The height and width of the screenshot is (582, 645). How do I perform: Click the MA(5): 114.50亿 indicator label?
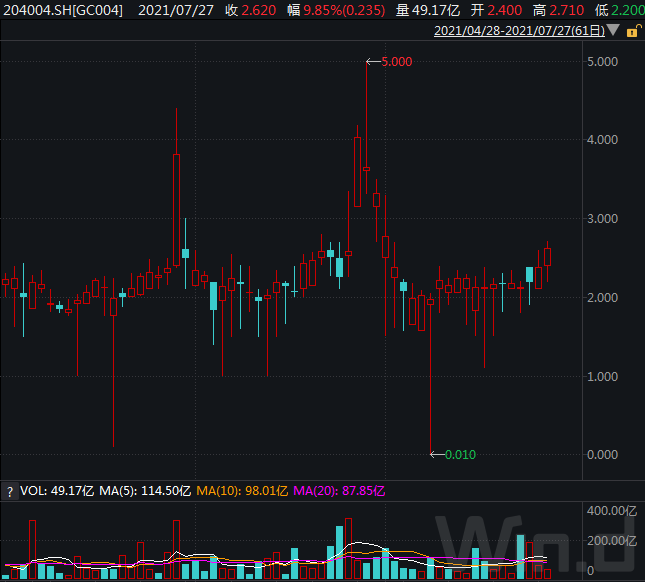(145, 491)
